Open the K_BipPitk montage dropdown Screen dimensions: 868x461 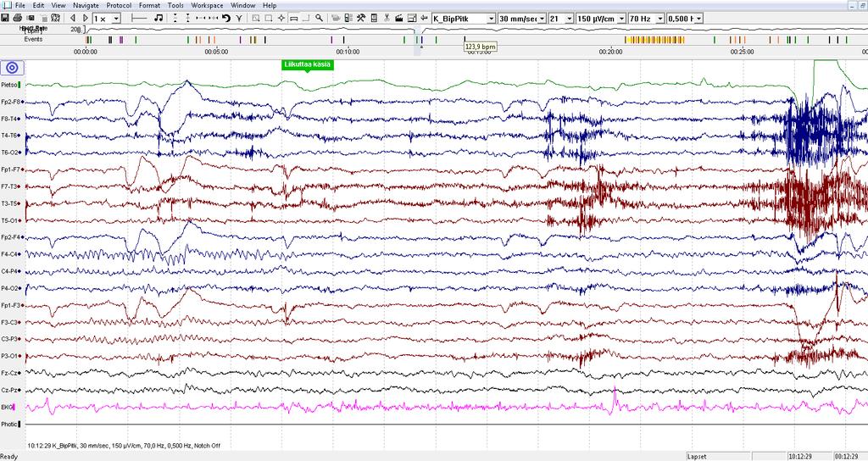pyautogui.click(x=491, y=19)
